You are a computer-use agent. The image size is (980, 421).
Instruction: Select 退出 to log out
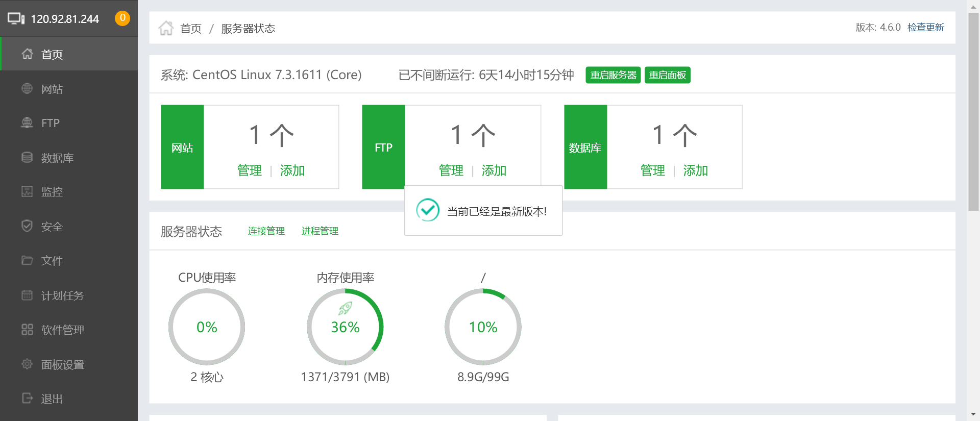[69, 399]
